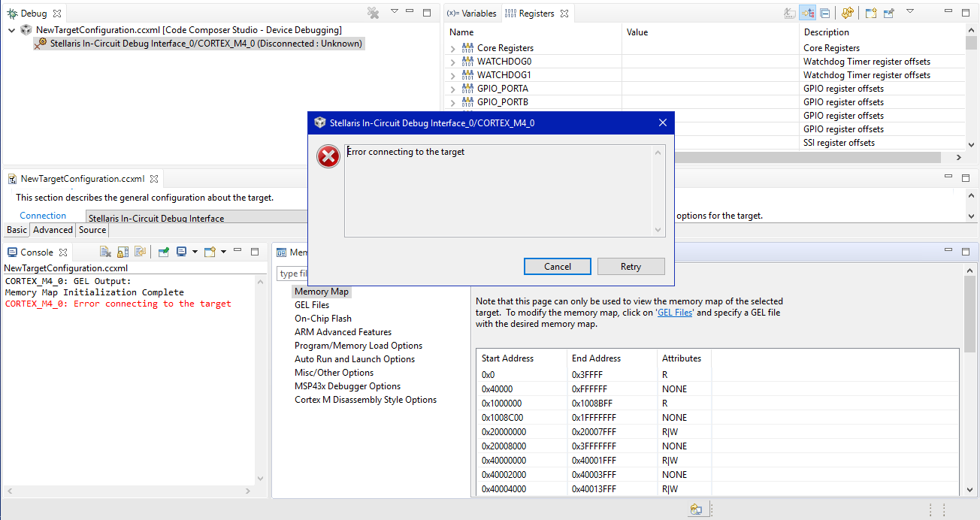
Task: Close the NewTargetConfiguration.ccxml editor tab
Action: 154,179
